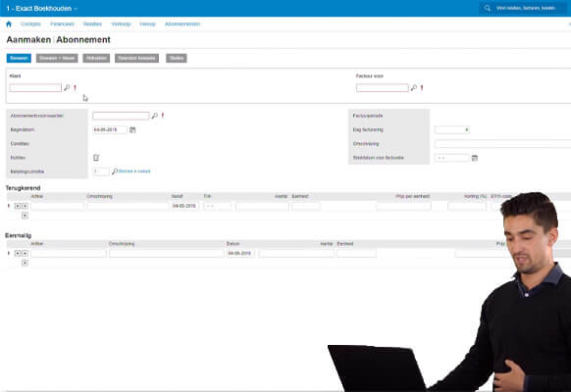Screen dimensions: 571x392
Task: Open calendar for Startdatum voor facturatie
Action: (x=475, y=158)
